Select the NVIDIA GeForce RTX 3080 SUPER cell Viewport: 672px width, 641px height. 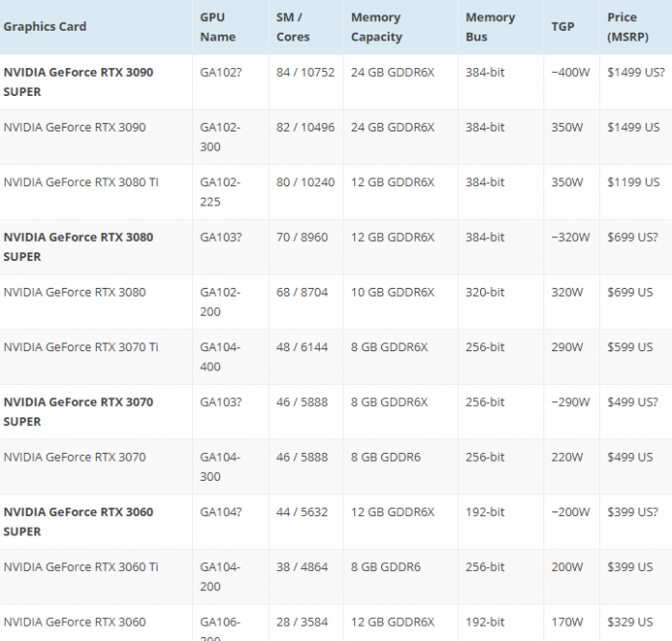coord(78,247)
